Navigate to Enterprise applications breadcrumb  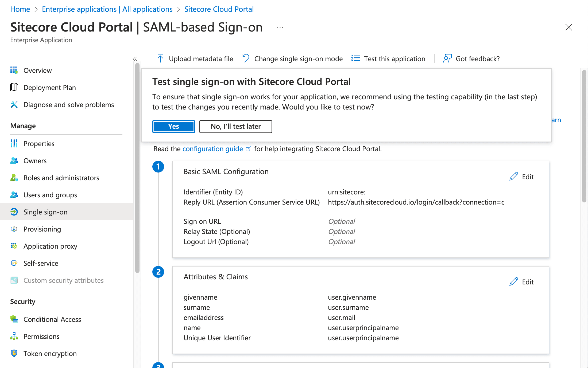click(107, 9)
